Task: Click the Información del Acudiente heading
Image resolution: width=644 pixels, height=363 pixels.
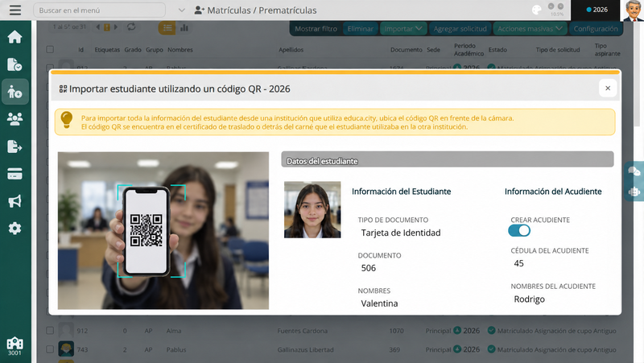Action: tap(553, 192)
